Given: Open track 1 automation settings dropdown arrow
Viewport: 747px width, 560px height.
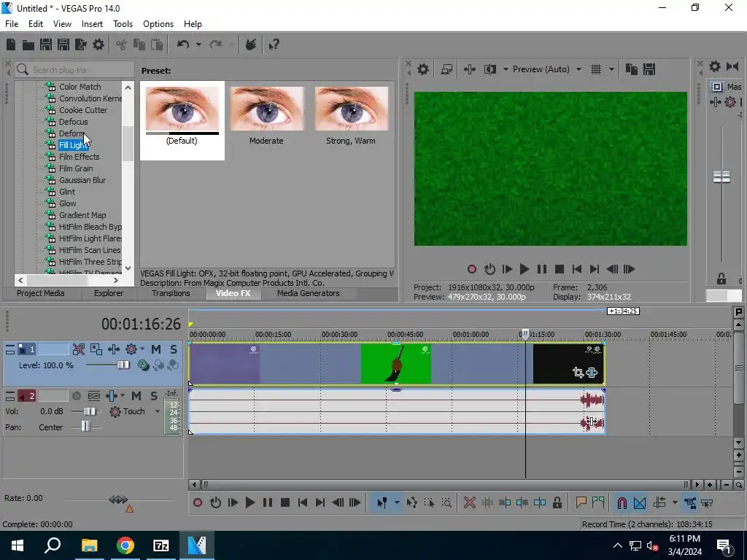Looking at the screenshot, I should click(142, 349).
